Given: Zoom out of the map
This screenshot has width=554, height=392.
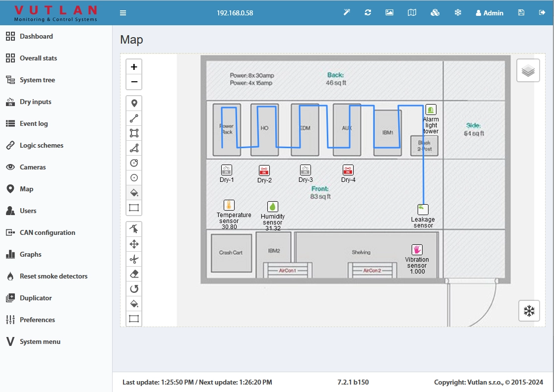Looking at the screenshot, I should 134,82.
